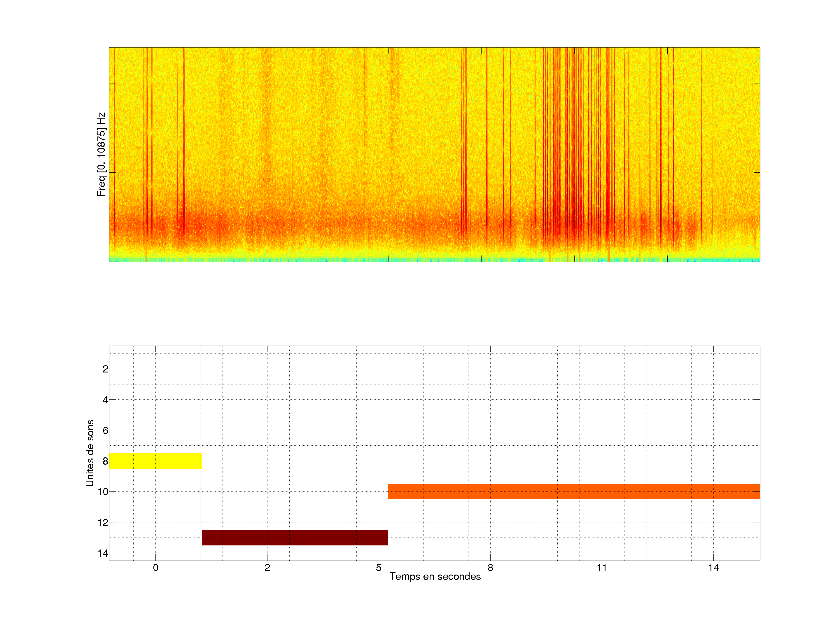Click the x-axis tick label 0

[x=155, y=568]
